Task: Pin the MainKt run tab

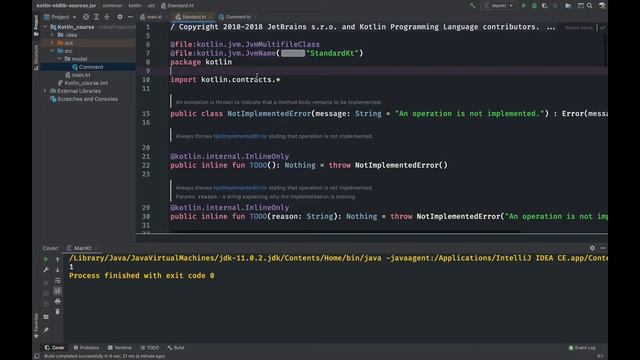Action: [x=46, y=330]
